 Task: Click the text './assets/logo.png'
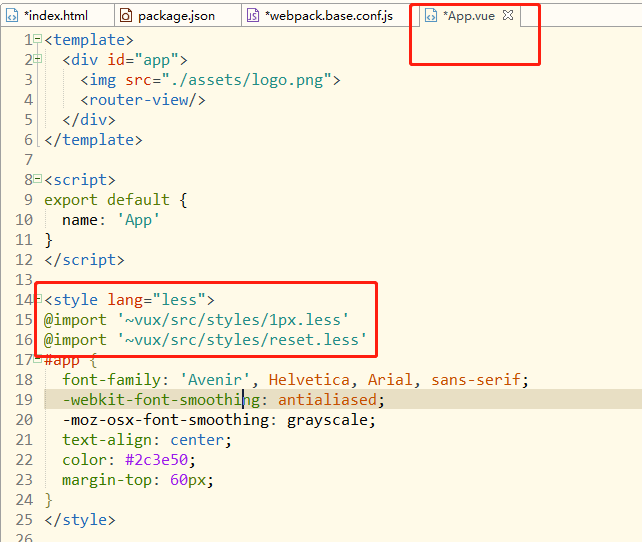tap(246, 80)
